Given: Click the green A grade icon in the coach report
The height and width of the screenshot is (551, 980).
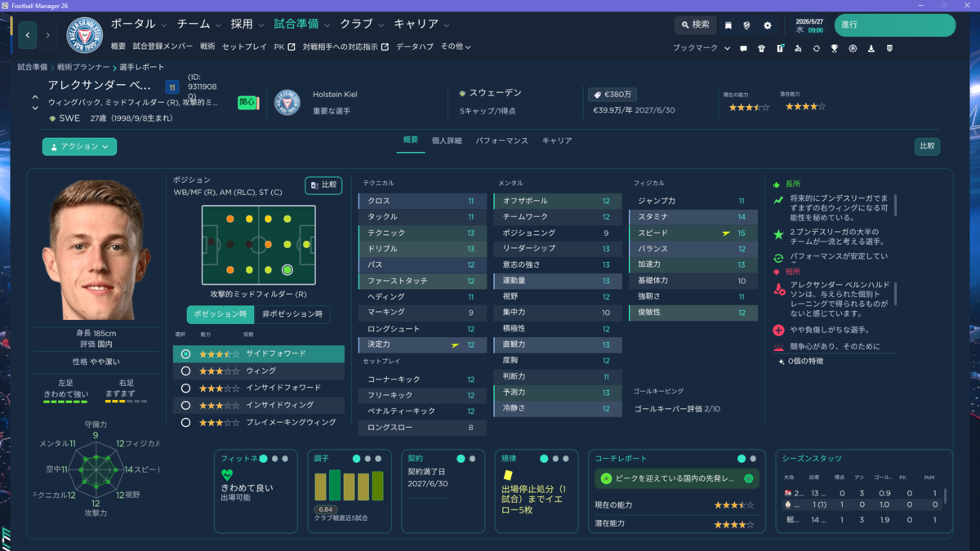Looking at the screenshot, I should pos(606,478).
